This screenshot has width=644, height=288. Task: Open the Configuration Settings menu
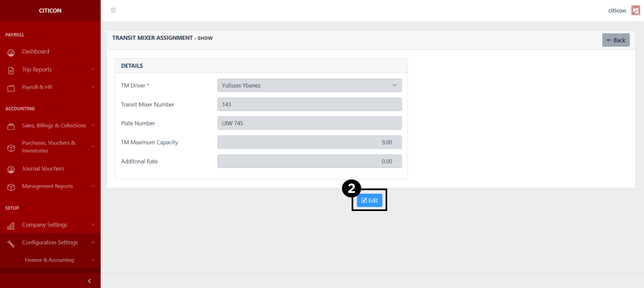pos(50,242)
